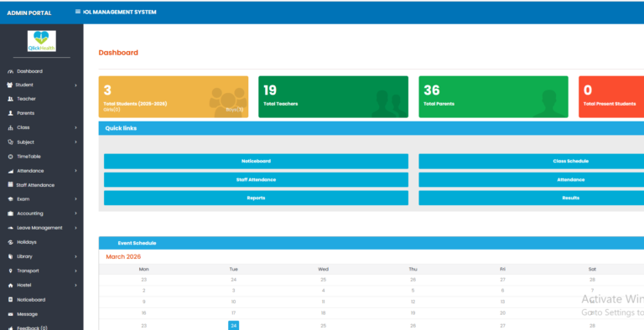Viewport: 644px width, 330px height.
Task: Click the Thu column header in calendar
Action: click(x=413, y=269)
